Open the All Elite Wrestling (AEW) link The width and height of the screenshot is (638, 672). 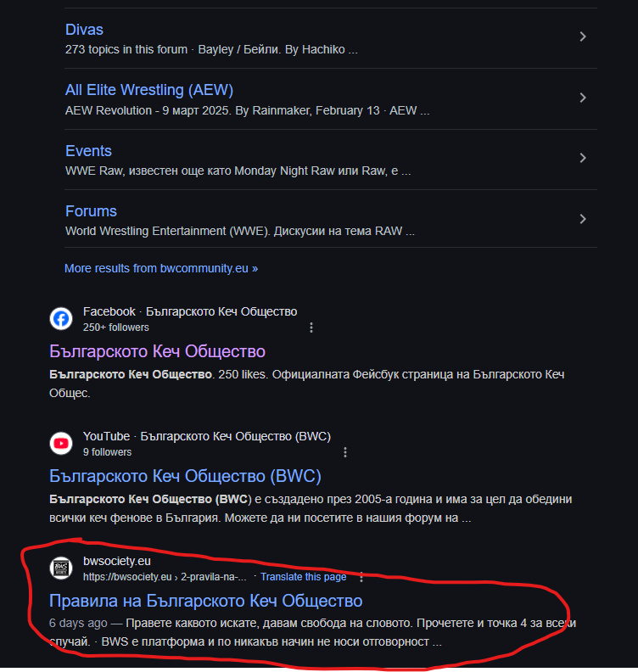(x=149, y=90)
